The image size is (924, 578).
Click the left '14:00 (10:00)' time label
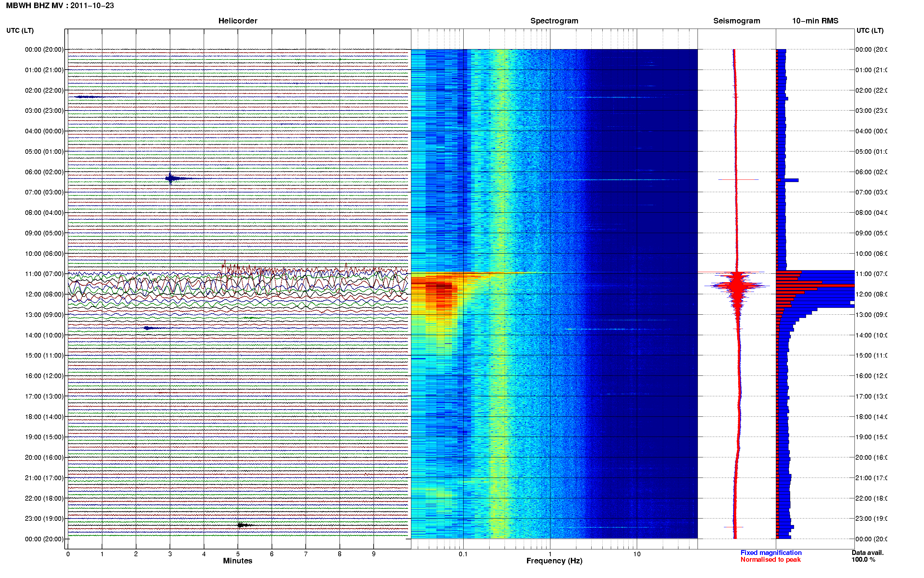click(44, 335)
